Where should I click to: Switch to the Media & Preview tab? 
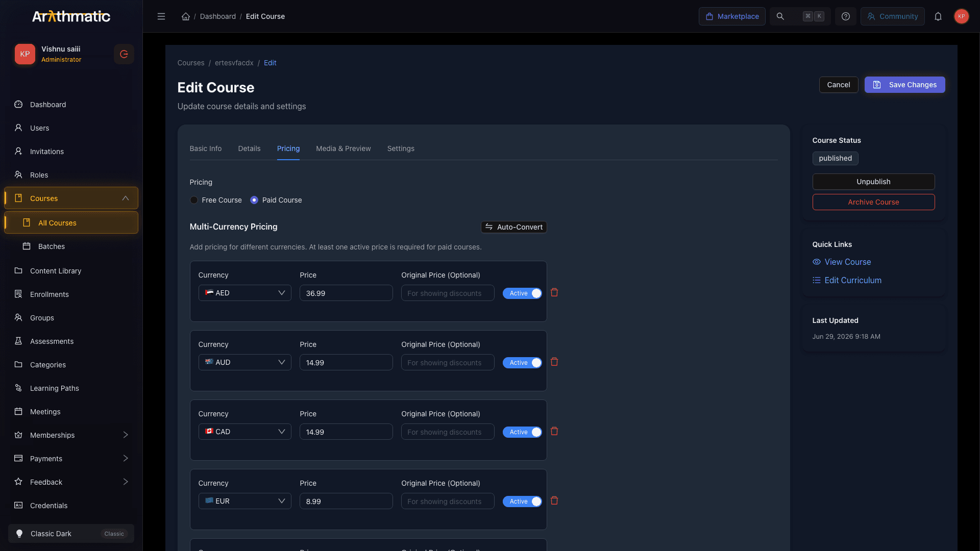344,148
